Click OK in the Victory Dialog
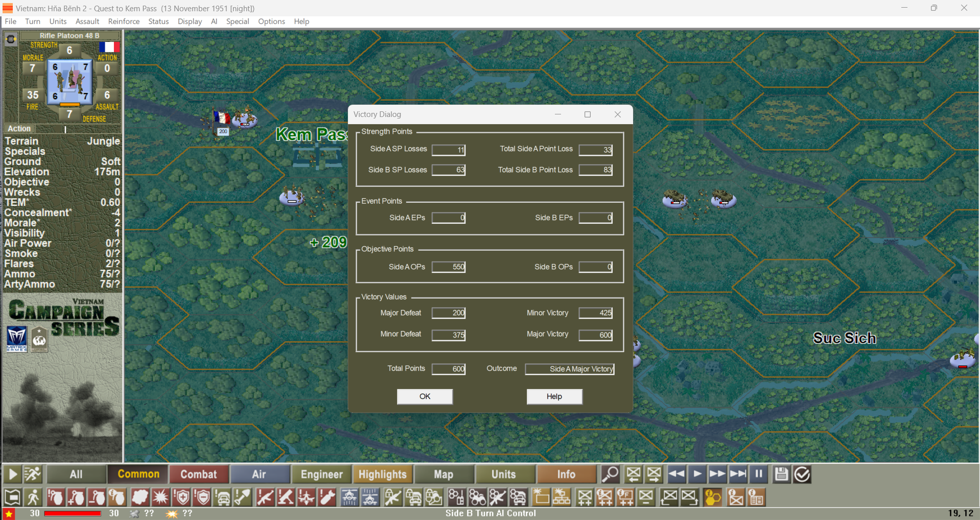 [x=425, y=396]
